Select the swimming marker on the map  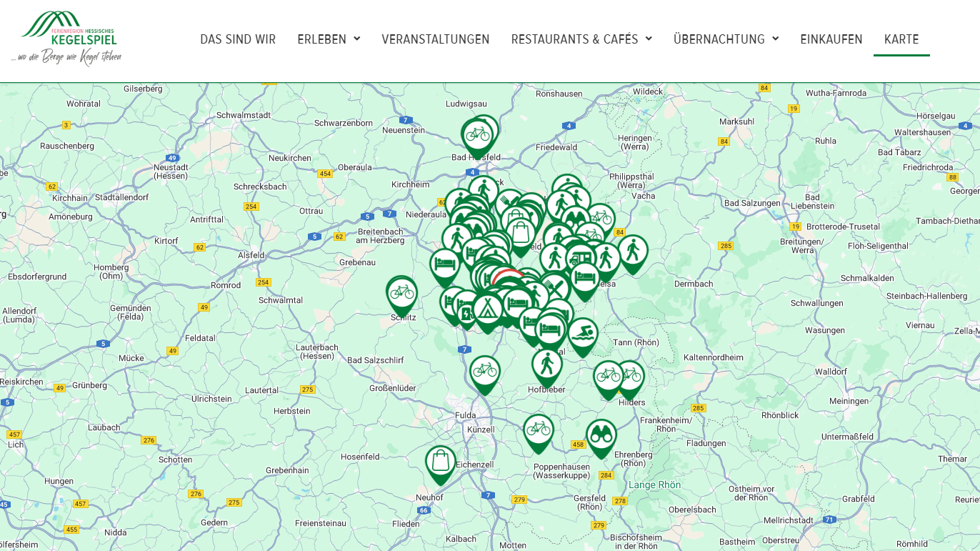(584, 333)
